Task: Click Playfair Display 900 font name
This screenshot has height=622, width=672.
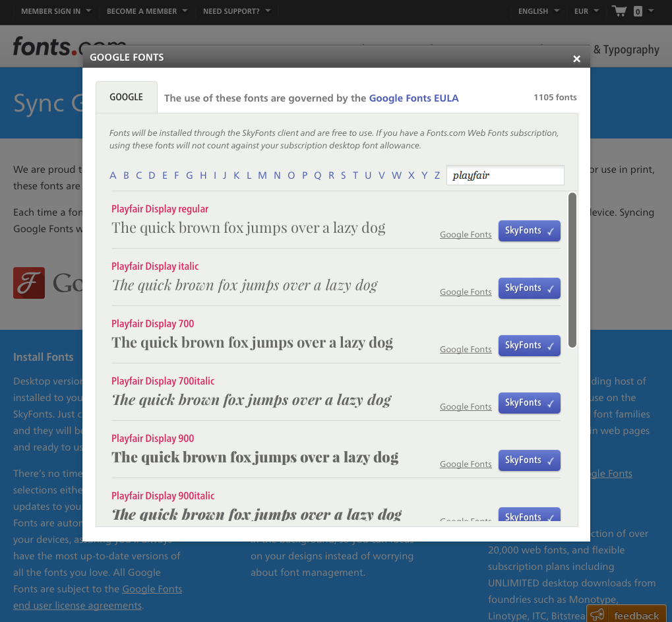Action: tap(152, 439)
